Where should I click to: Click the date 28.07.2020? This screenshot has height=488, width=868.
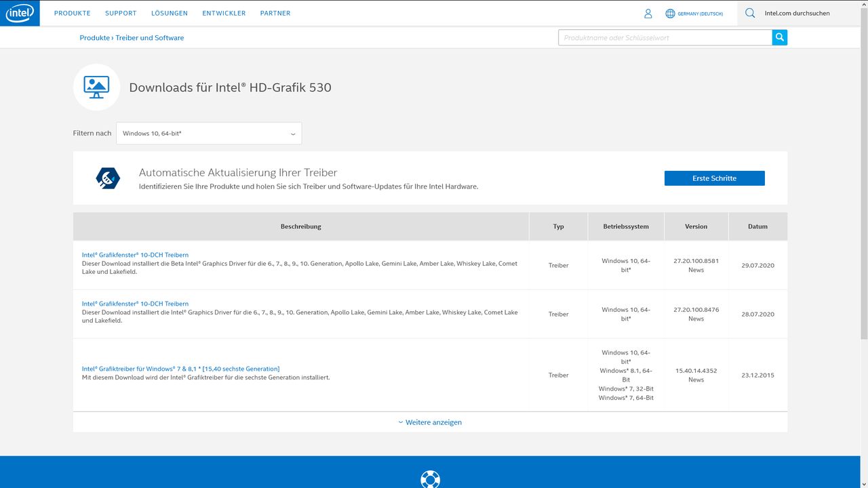click(x=758, y=314)
